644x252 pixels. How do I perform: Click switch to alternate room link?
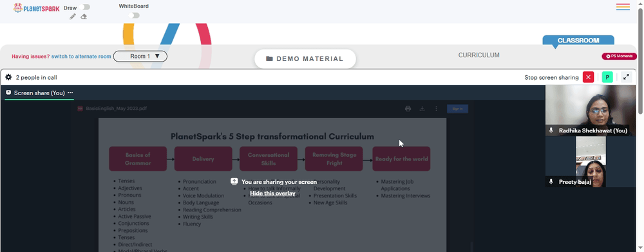click(x=81, y=57)
